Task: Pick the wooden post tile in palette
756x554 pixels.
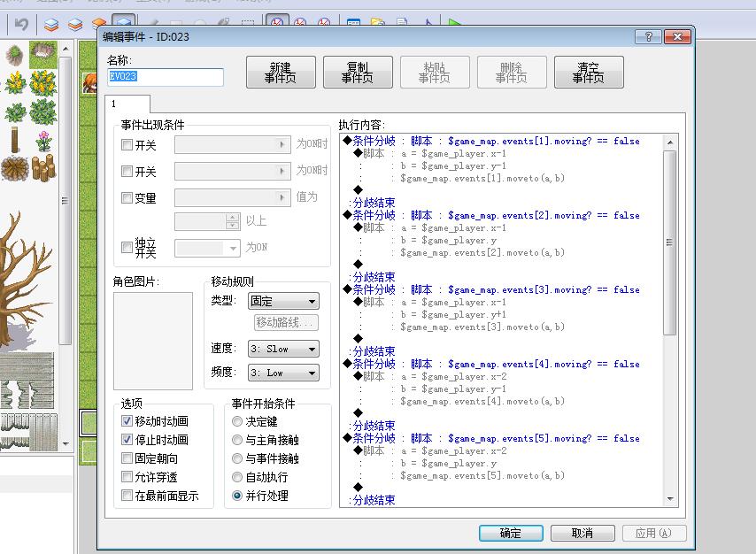Action: [15, 141]
